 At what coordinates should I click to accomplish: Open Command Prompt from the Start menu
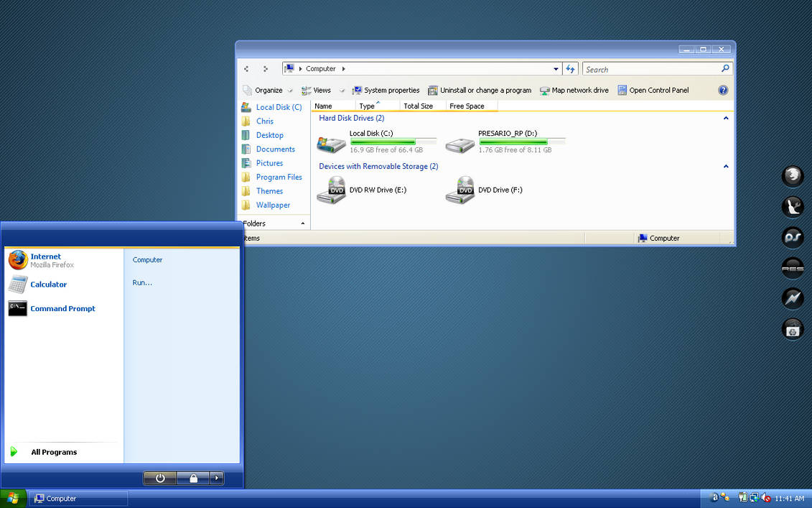click(62, 308)
